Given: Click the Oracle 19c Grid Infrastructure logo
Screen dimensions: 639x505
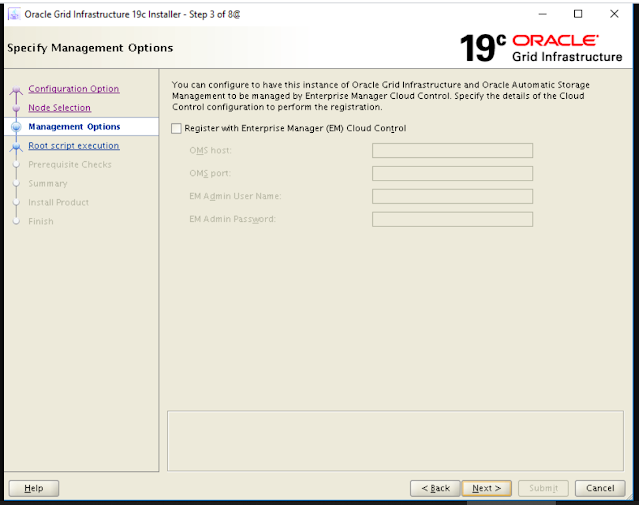Looking at the screenshot, I should [541, 48].
